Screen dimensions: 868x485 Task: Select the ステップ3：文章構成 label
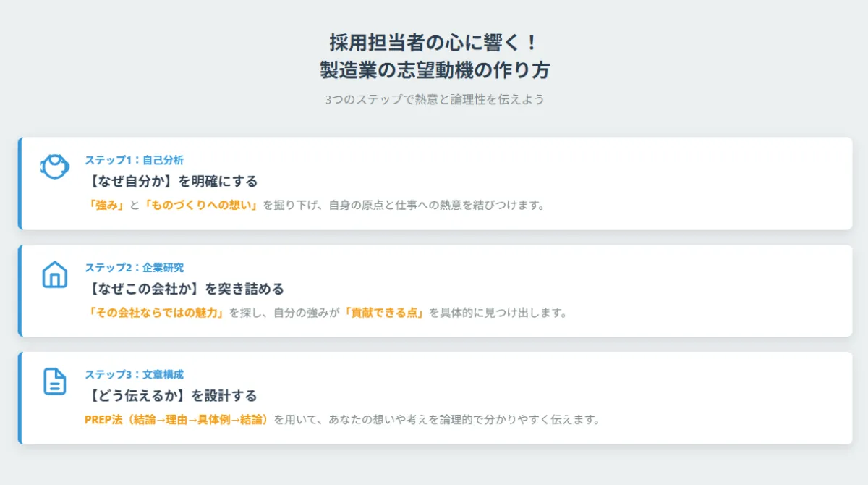pyautogui.click(x=134, y=374)
